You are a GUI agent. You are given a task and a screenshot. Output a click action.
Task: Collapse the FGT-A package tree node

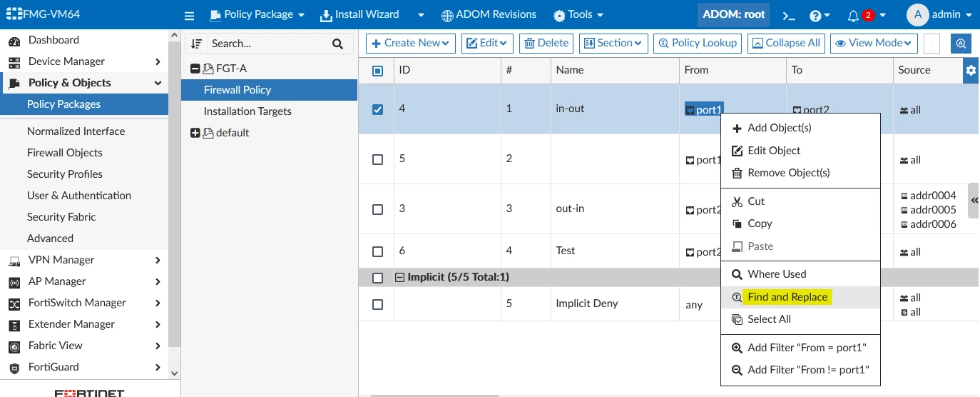pos(195,69)
